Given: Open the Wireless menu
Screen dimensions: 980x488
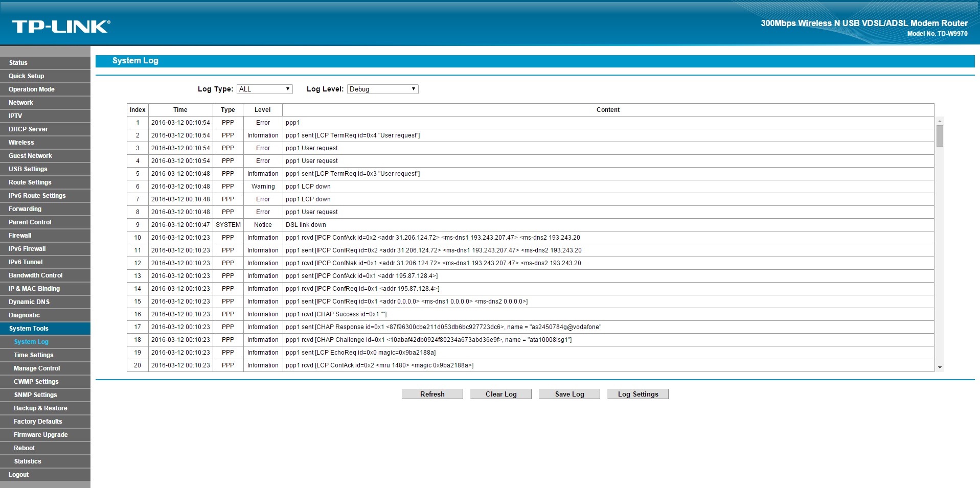Looking at the screenshot, I should tap(45, 143).
